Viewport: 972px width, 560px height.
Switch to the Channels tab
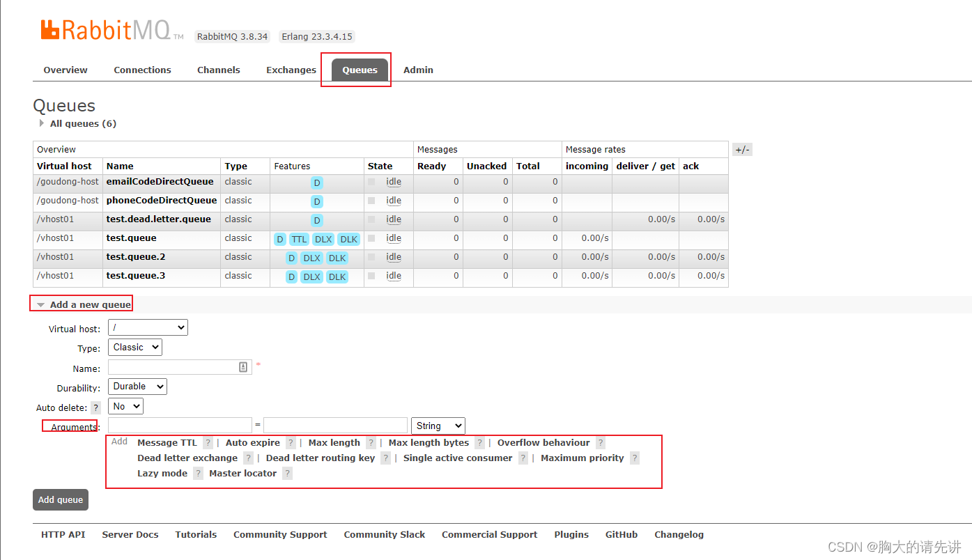(218, 70)
